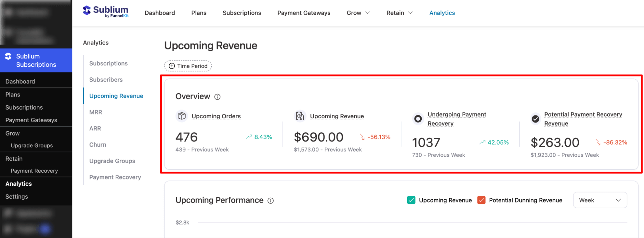Select Churn in the Analytics submenu
644x238 pixels.
[x=98, y=145]
